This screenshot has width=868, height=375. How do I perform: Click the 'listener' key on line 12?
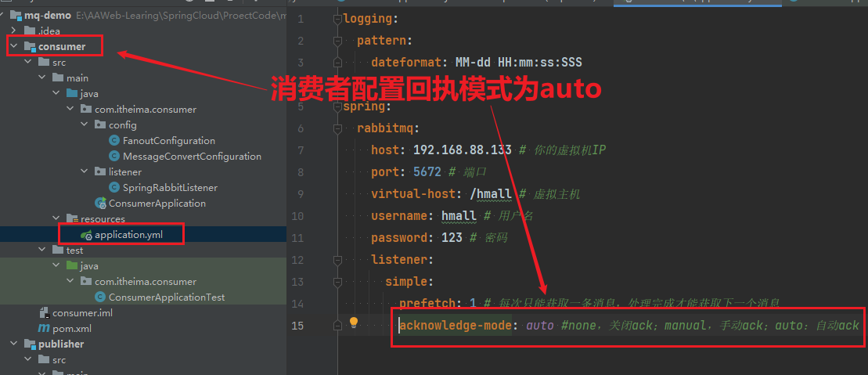(399, 259)
